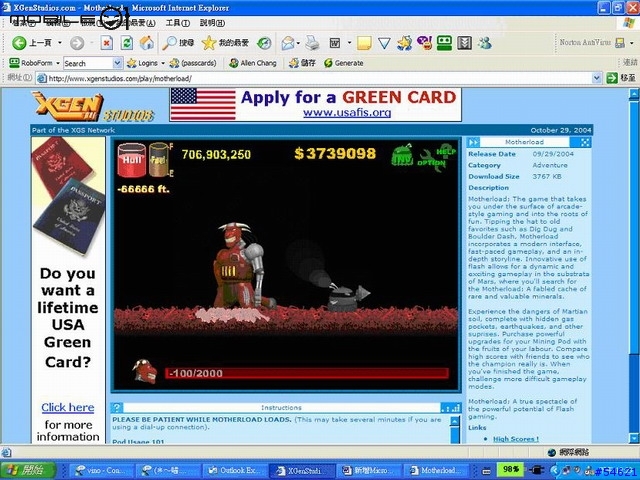Click the red Hull gauge
640x480 pixels.
131,160
